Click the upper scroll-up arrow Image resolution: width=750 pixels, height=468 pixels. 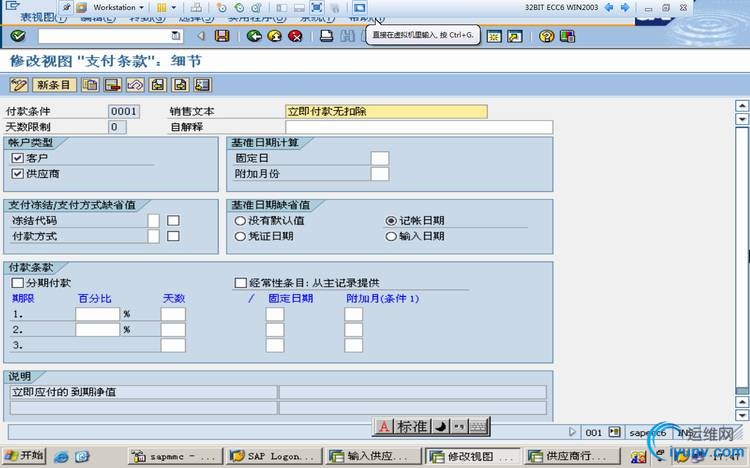pos(742,105)
